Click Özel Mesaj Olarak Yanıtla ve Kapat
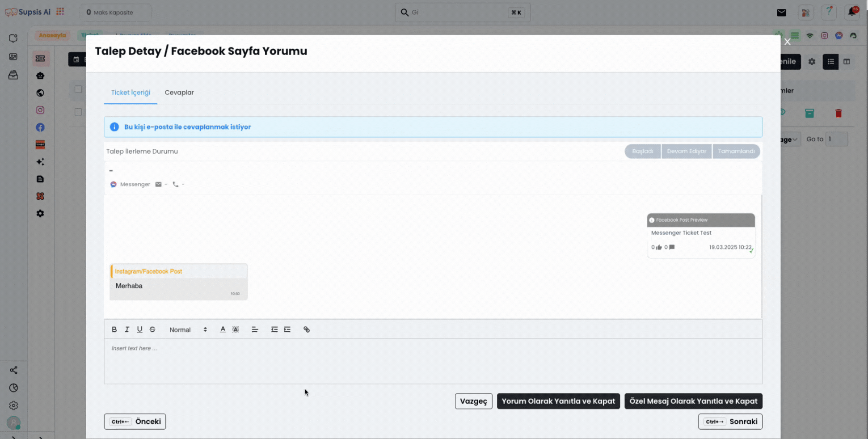Viewport: 868px width, 439px height. click(693, 401)
